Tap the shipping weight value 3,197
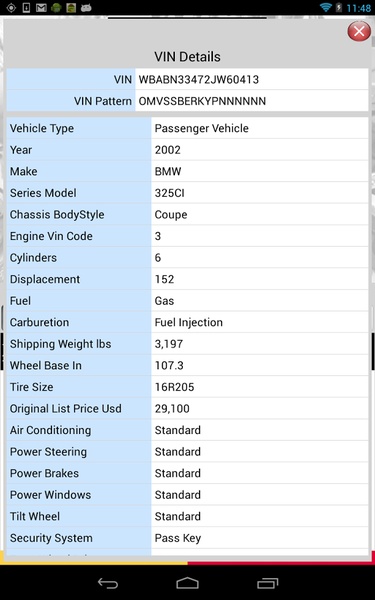 [169, 344]
